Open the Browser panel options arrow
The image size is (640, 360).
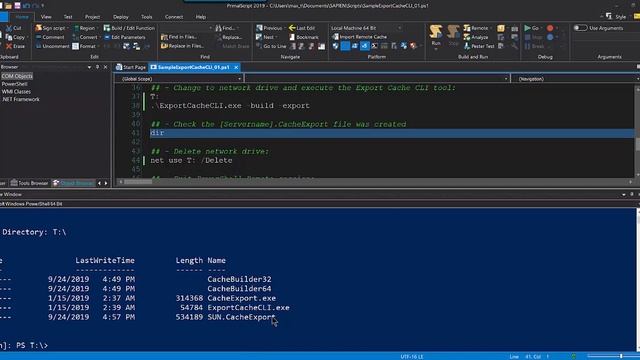click(x=89, y=67)
